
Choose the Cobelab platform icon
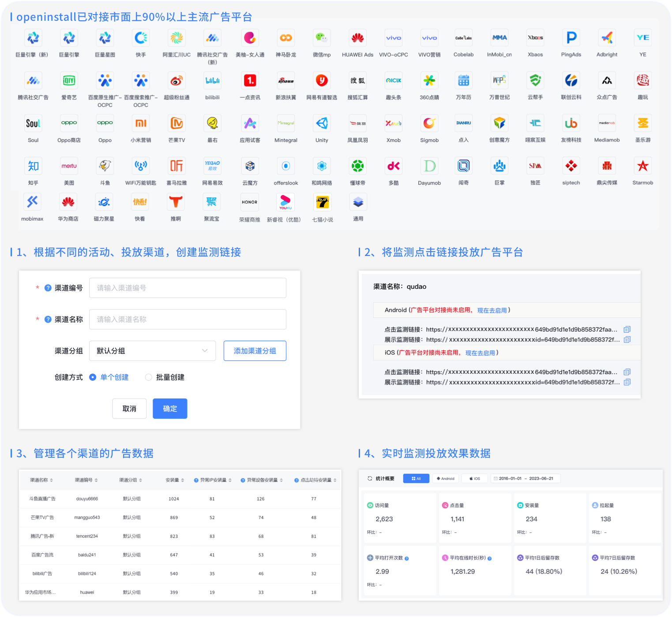pos(463,38)
